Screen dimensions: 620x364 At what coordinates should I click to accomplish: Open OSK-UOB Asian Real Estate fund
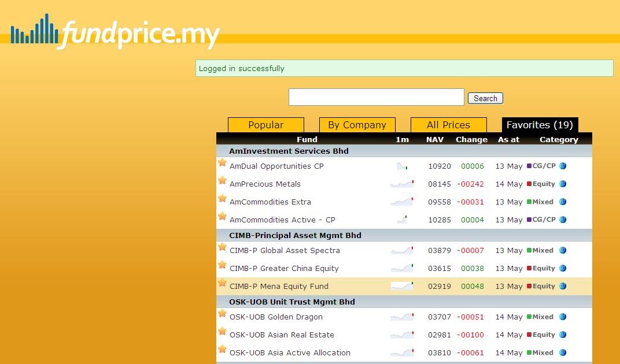point(282,335)
